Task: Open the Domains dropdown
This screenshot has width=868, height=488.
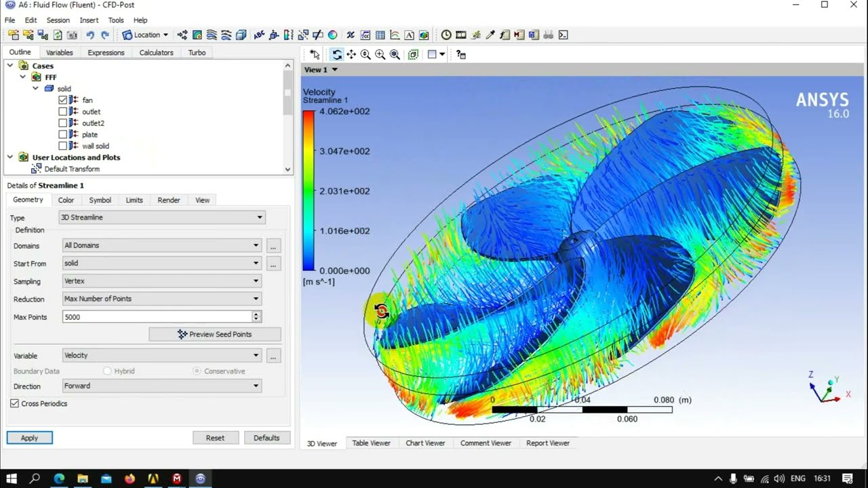Action: pos(162,245)
